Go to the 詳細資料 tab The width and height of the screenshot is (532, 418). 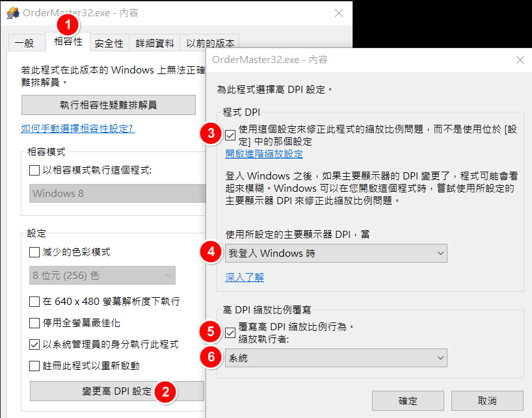(155, 44)
